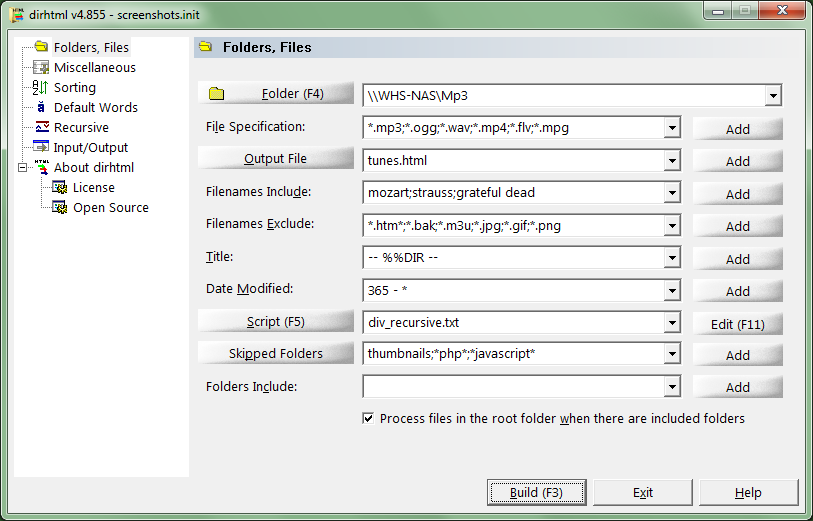The height and width of the screenshot is (521, 813).
Task: Click Edit (F11) for the script
Action: pos(738,325)
